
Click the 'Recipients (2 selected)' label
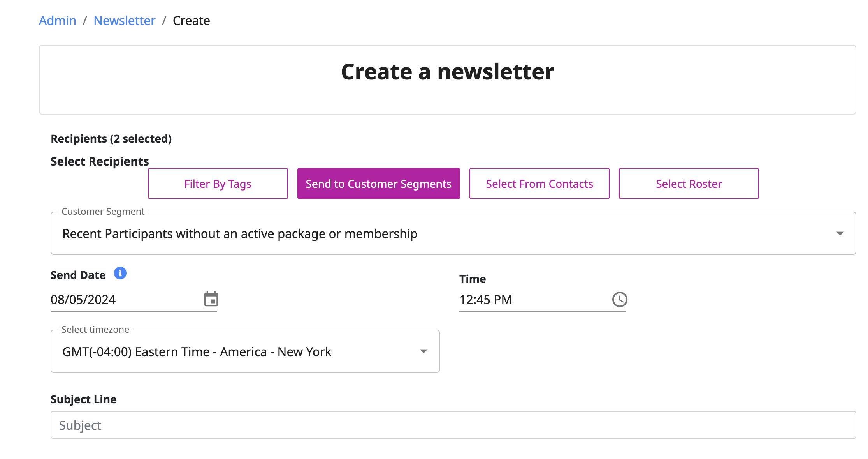click(x=111, y=139)
